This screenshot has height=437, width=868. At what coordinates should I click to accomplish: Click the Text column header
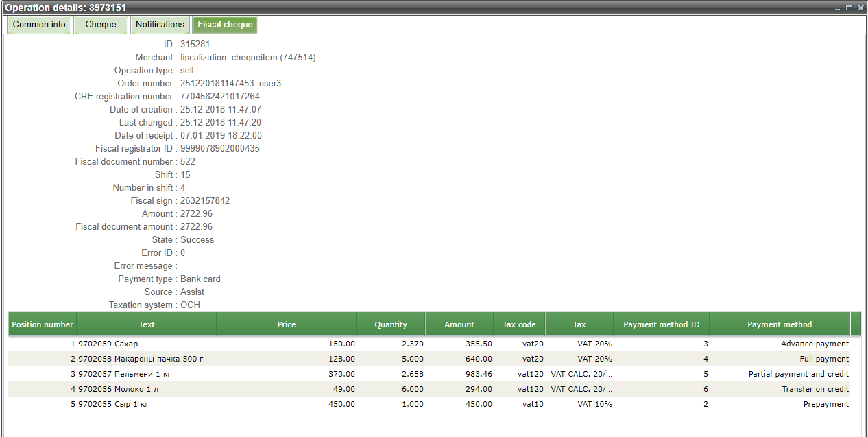click(x=147, y=324)
